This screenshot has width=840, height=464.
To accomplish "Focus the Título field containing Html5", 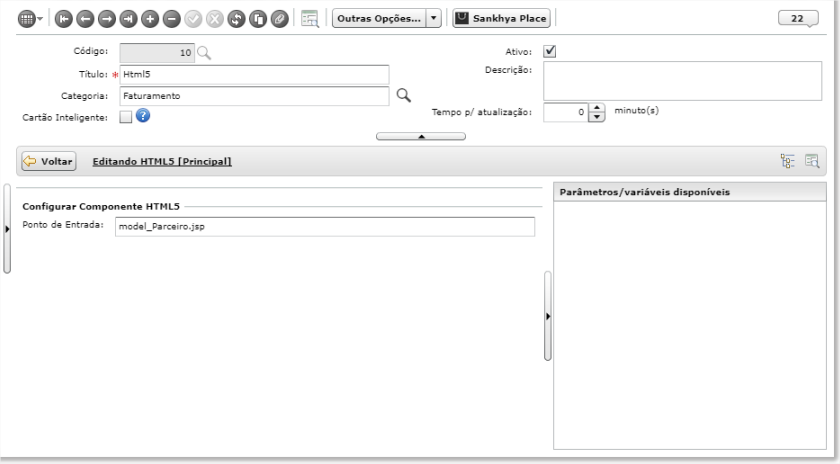I will (254, 74).
